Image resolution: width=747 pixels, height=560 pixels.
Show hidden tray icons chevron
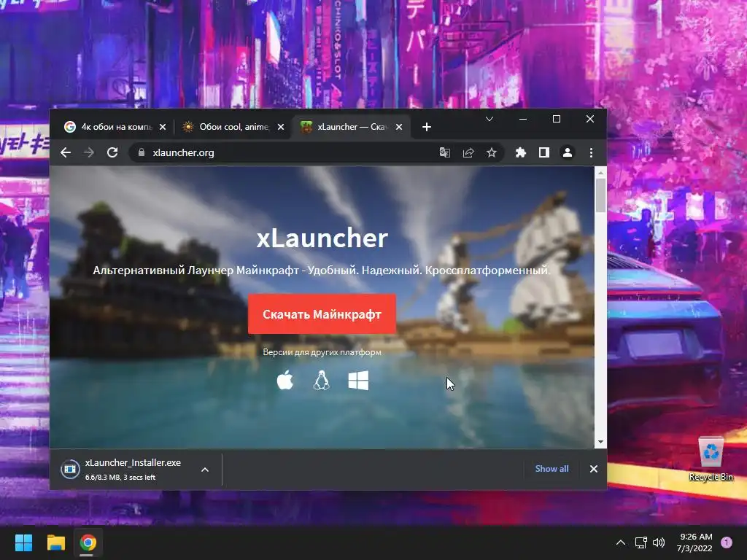tap(621, 542)
